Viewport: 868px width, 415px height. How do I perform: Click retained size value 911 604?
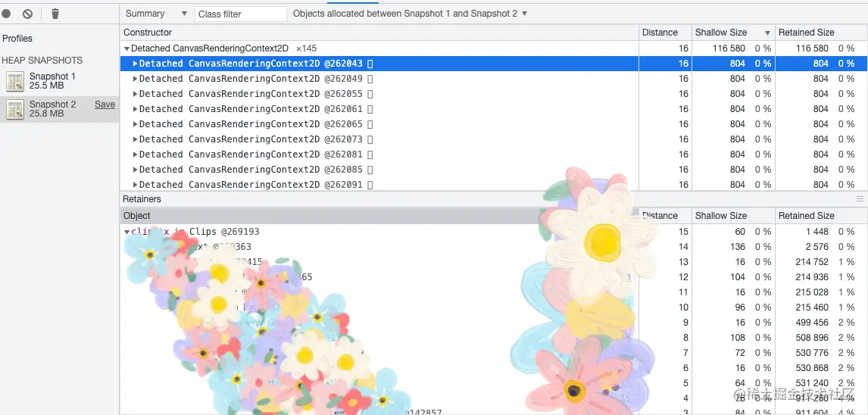(811, 412)
